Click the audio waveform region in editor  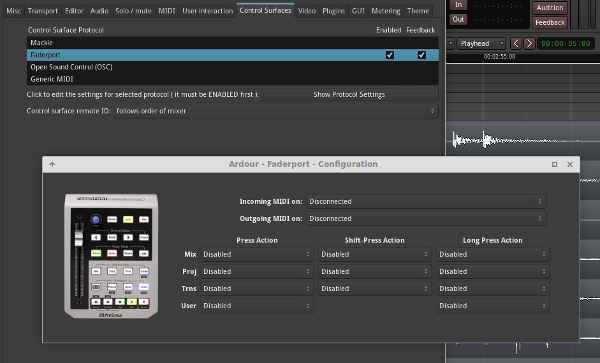(523, 140)
